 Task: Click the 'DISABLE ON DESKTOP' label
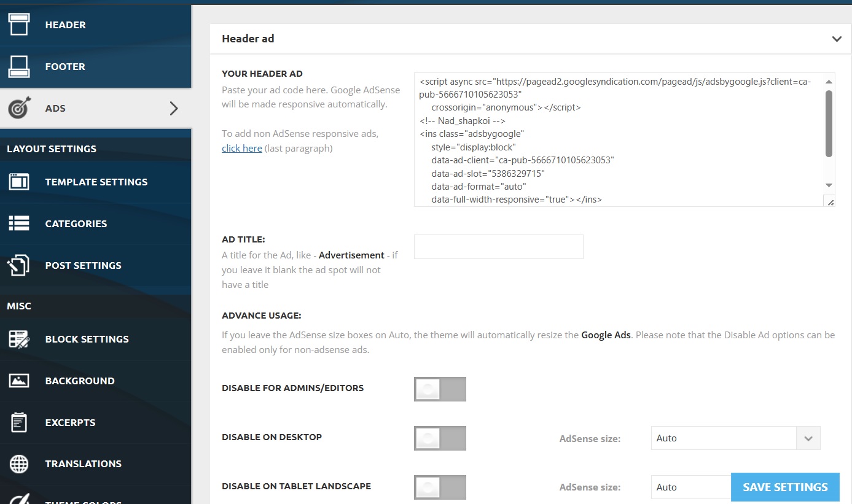(272, 437)
